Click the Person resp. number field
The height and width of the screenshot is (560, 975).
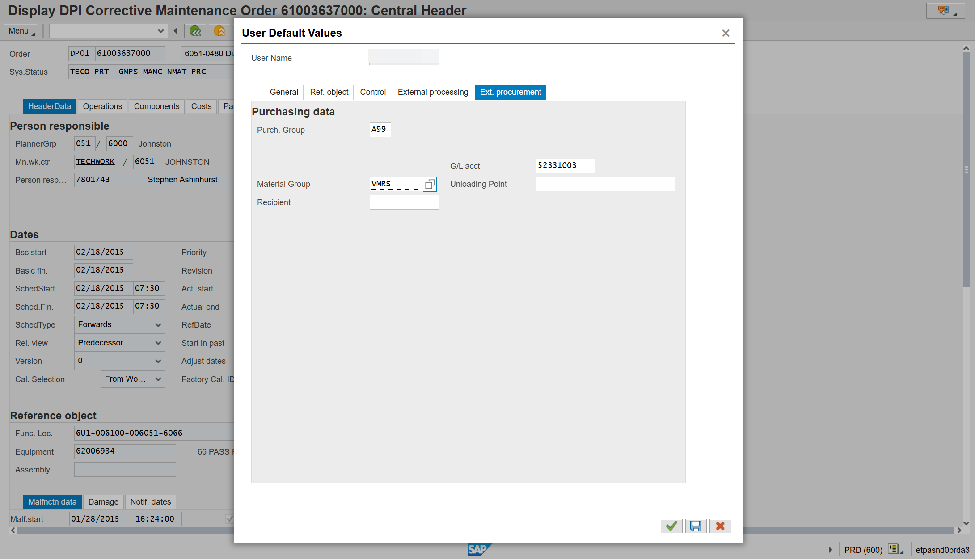pyautogui.click(x=109, y=180)
